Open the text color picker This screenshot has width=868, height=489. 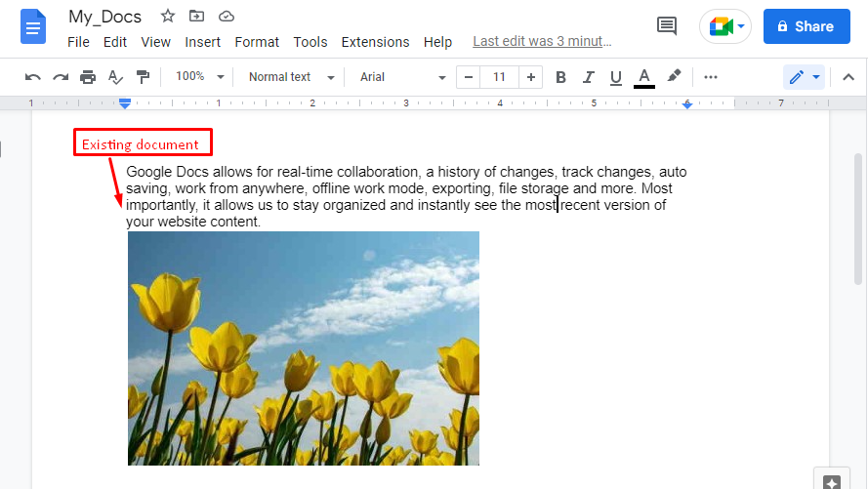pyautogui.click(x=643, y=77)
